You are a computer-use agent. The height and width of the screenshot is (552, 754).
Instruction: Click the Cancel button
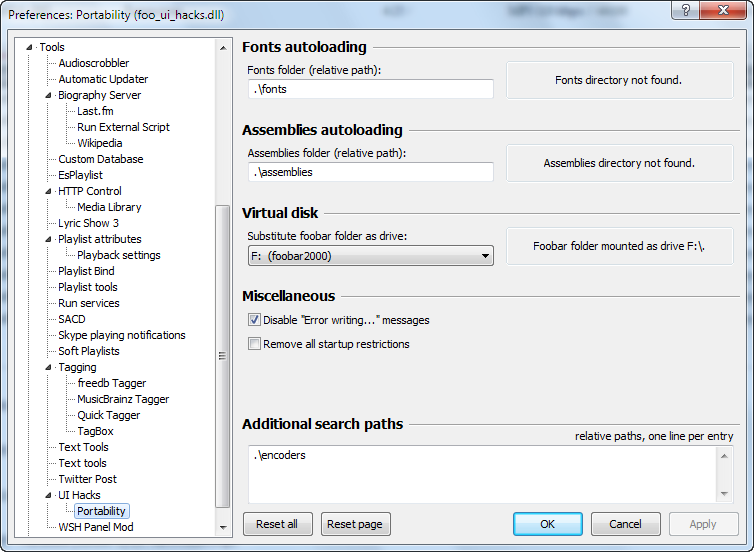[625, 524]
